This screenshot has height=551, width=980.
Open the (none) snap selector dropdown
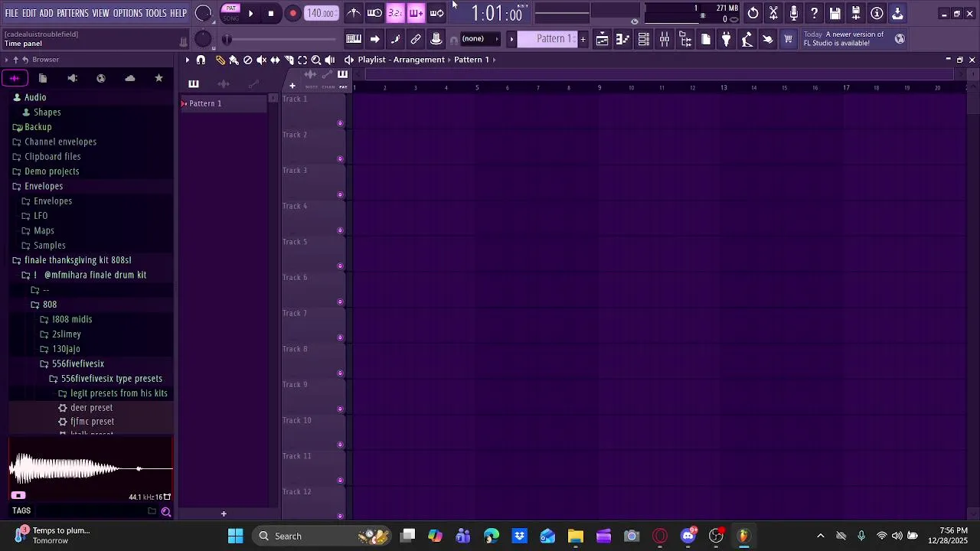(x=480, y=39)
